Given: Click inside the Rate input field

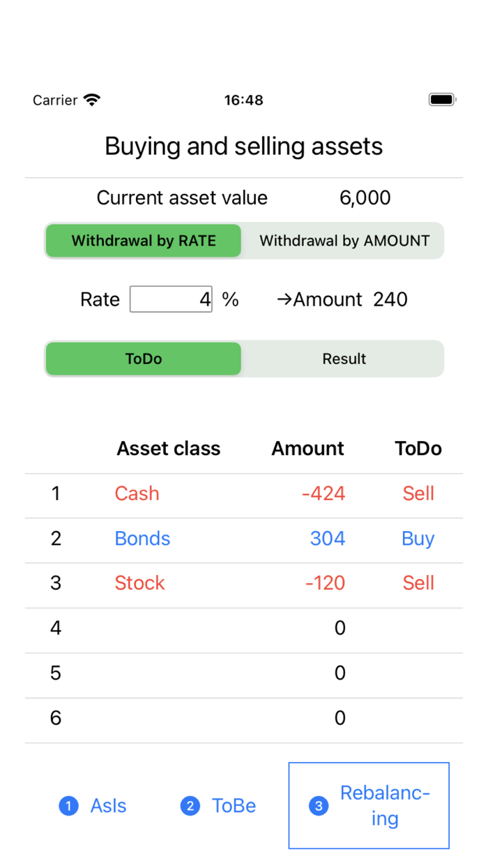Looking at the screenshot, I should [171, 299].
